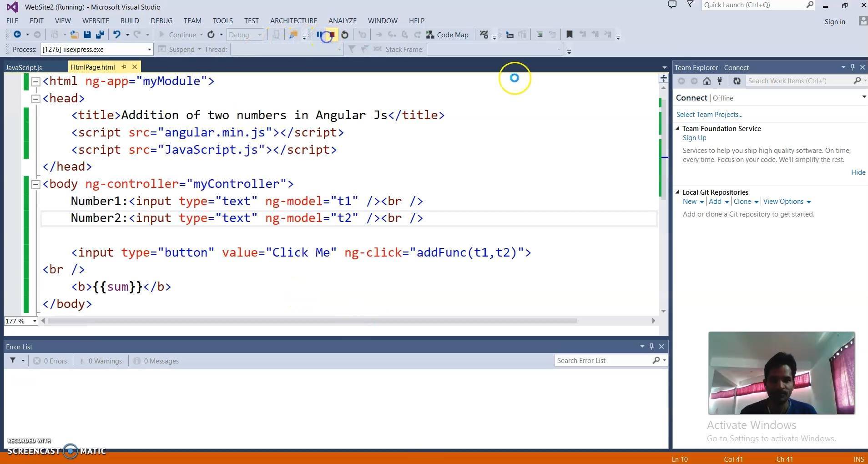Click the horizontal scrollbar right arrow
The image size is (868, 464).
[653, 321]
